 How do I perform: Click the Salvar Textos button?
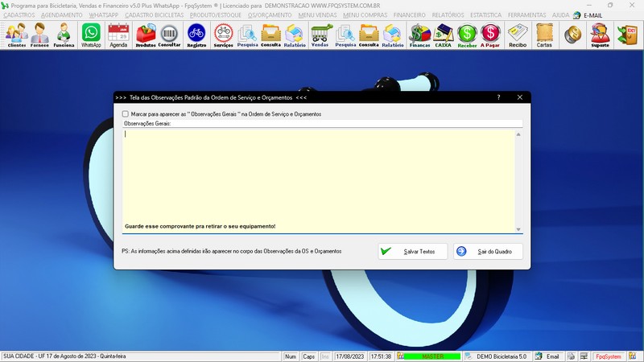(413, 252)
